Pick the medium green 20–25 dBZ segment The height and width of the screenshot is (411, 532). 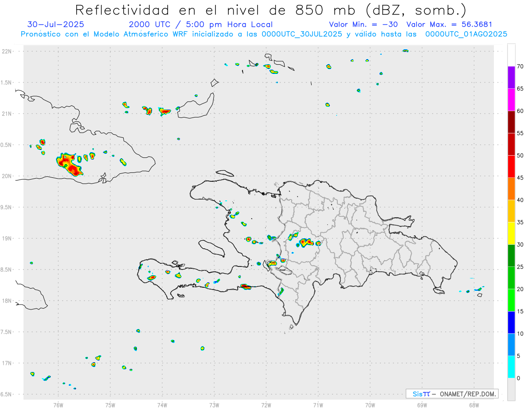click(x=511, y=278)
